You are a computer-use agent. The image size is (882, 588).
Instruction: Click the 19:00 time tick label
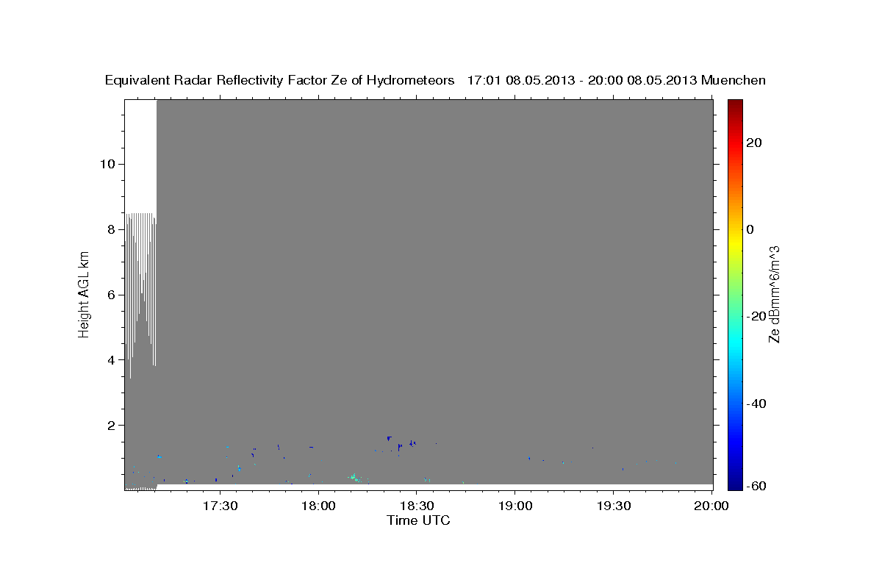(514, 506)
